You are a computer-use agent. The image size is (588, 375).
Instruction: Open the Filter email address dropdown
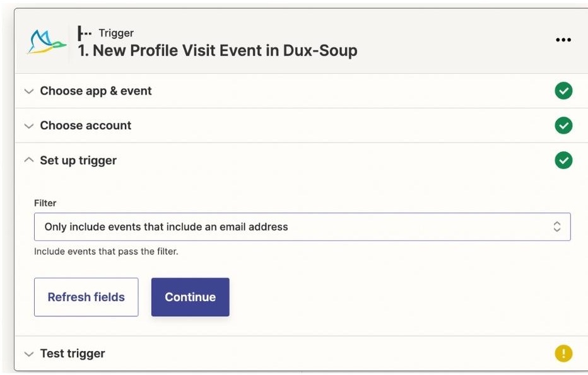point(302,227)
